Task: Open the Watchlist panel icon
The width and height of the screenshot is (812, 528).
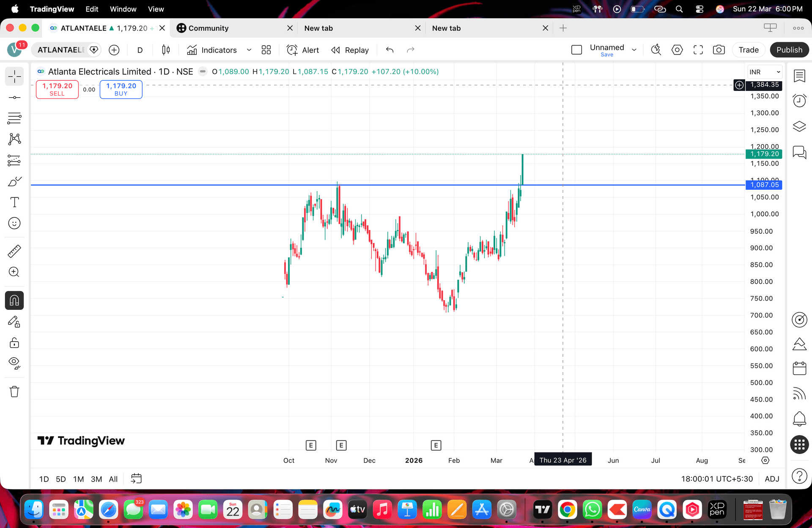Action: point(799,76)
